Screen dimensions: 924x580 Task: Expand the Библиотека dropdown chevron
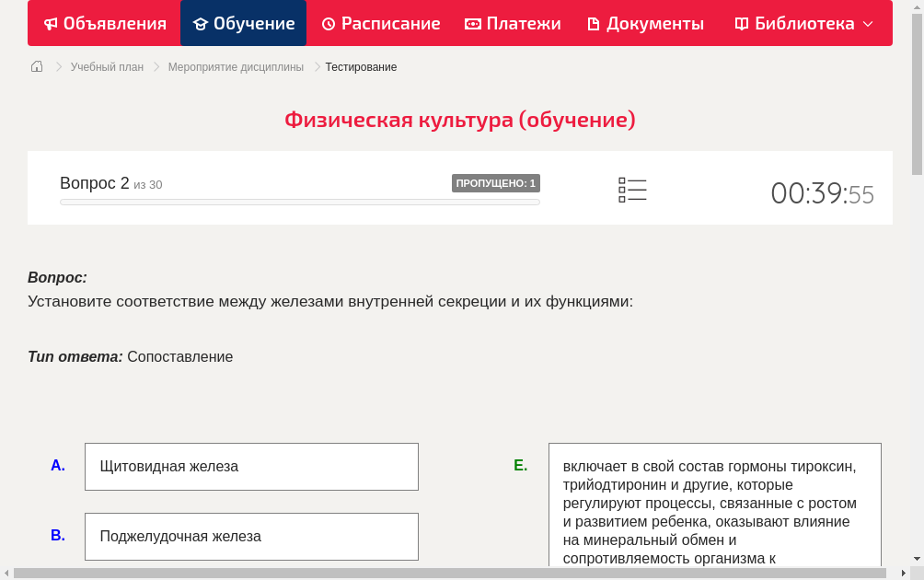[x=869, y=24]
